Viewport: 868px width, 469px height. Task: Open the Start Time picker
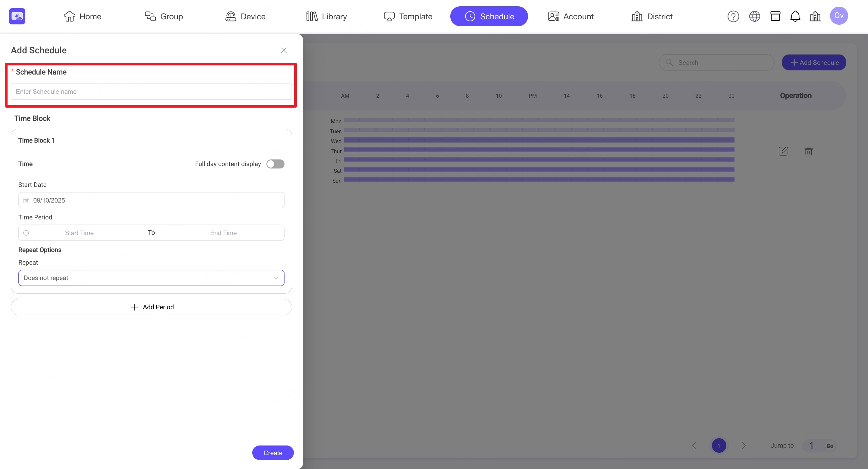[79, 233]
